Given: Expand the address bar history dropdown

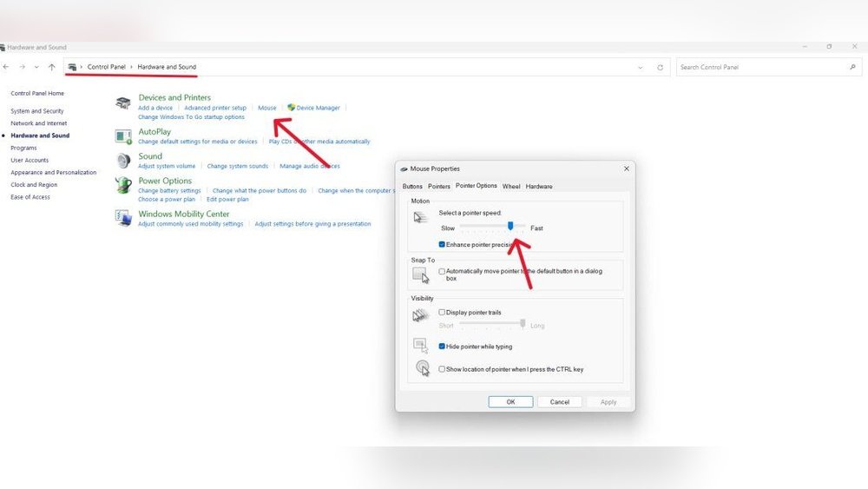Looking at the screenshot, I should [641, 67].
